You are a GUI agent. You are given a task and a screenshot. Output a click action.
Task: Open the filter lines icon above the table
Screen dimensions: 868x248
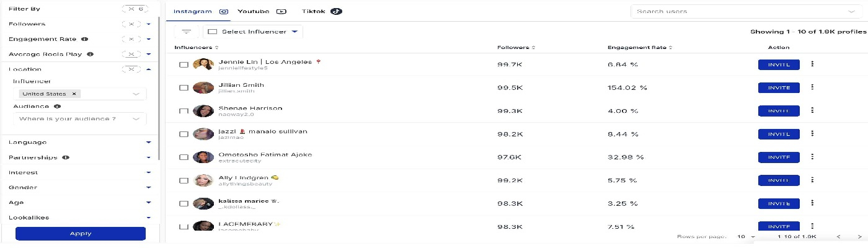[x=186, y=32]
